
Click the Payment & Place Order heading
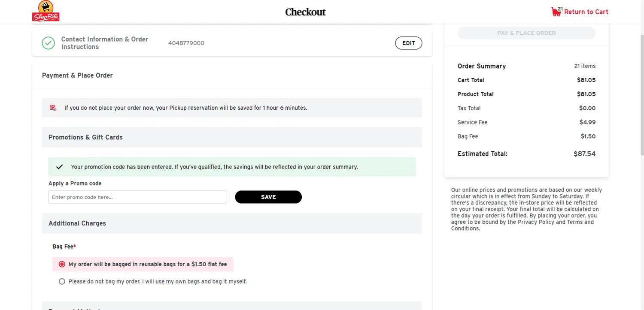click(77, 75)
